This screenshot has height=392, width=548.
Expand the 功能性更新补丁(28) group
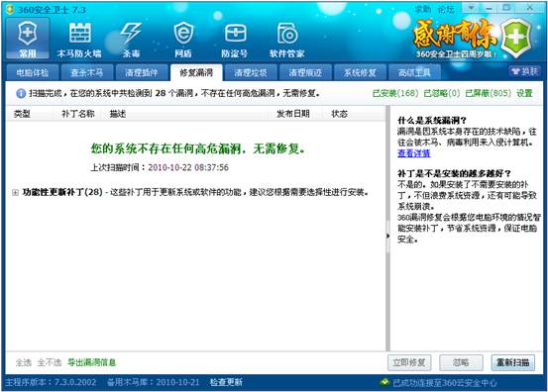click(16, 192)
